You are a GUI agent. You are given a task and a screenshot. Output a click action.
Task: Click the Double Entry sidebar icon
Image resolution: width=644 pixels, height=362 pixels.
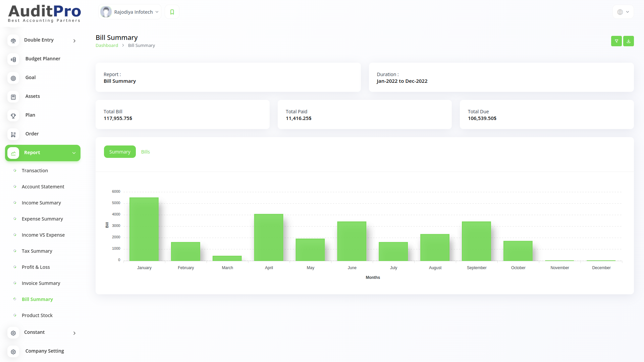pyautogui.click(x=14, y=40)
